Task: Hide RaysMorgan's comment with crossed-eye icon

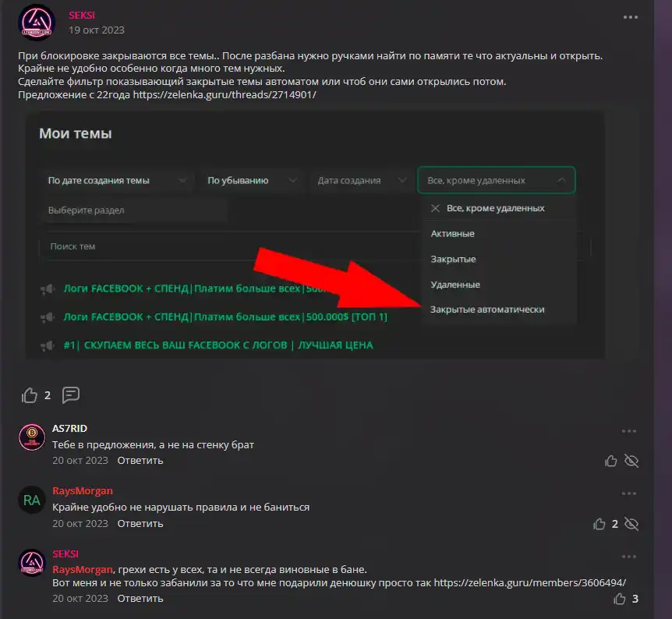Action: click(x=631, y=524)
